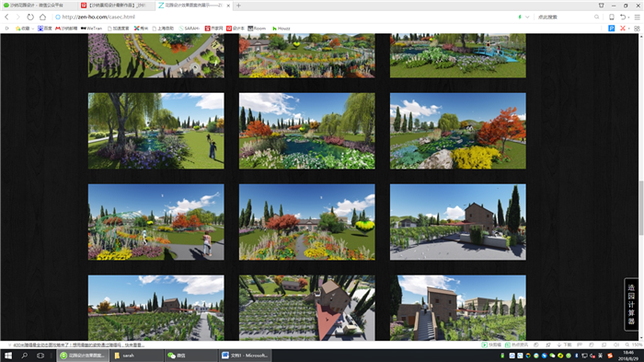Open the WeTran bookmark
Image resolution: width=644 pixels, height=362 pixels.
[91, 29]
